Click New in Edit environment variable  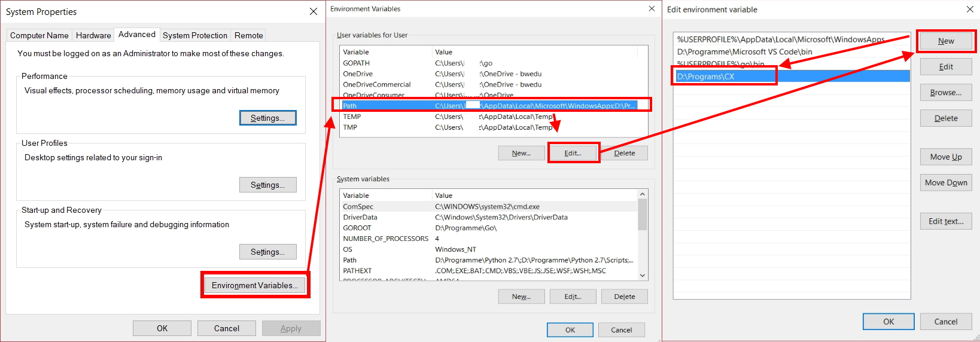pos(946,41)
